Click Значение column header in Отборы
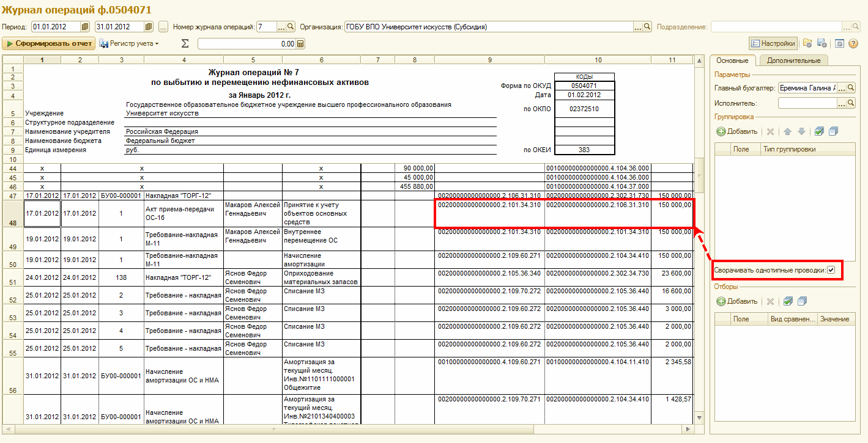The height and width of the screenshot is (443, 868). pos(836,319)
